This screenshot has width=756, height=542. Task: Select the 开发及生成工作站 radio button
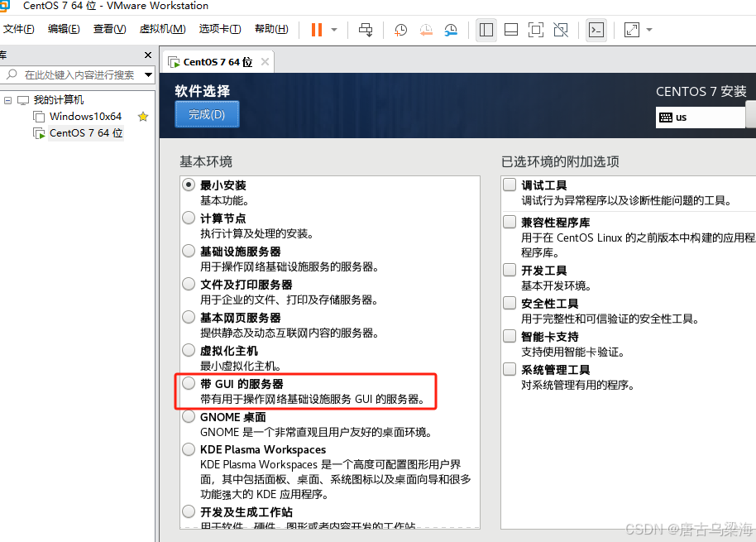coord(189,511)
